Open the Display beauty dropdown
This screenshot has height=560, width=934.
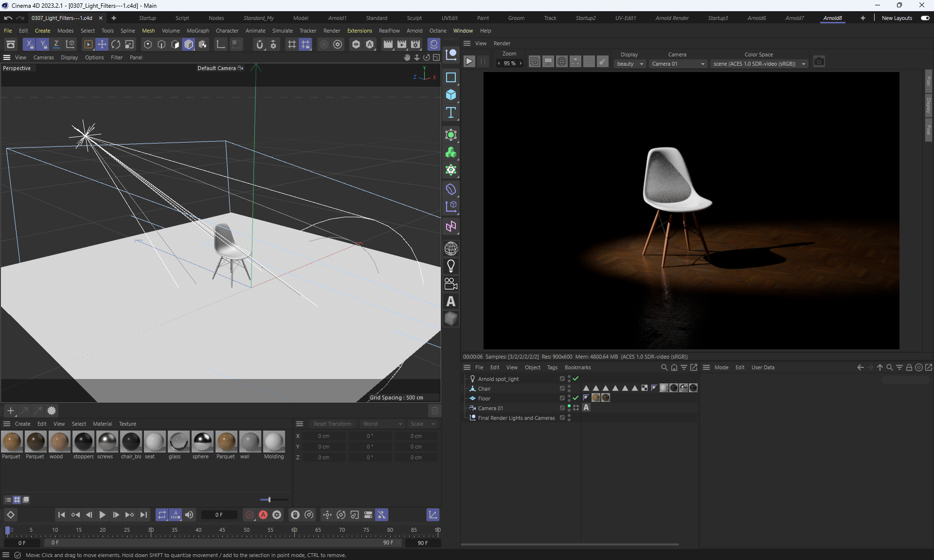630,64
